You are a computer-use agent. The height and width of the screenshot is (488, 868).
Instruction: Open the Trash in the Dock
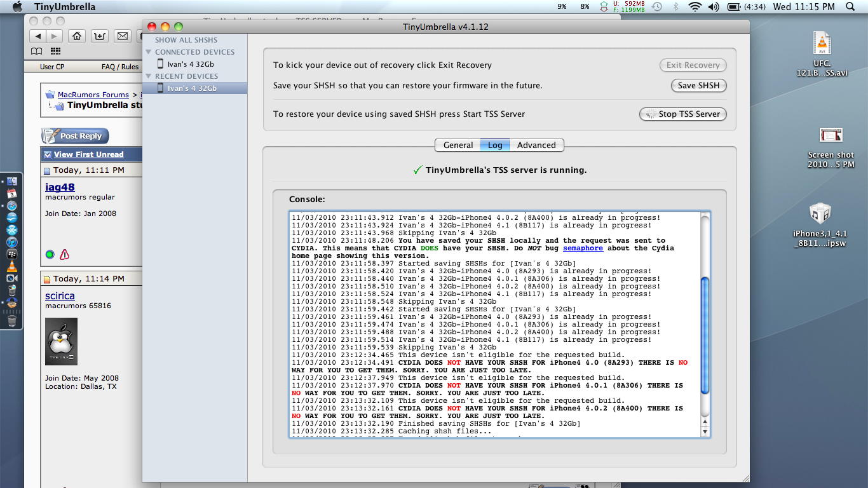pos(12,321)
